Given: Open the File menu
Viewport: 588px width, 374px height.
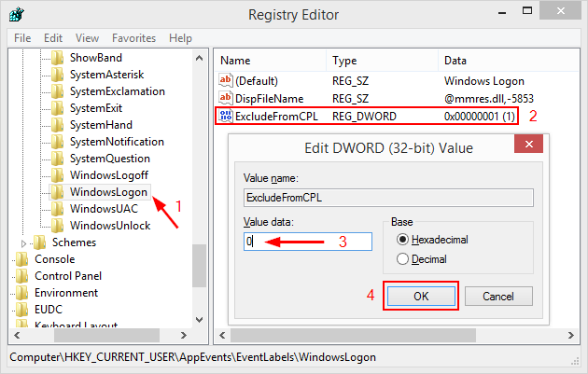Looking at the screenshot, I should pyautogui.click(x=22, y=38).
